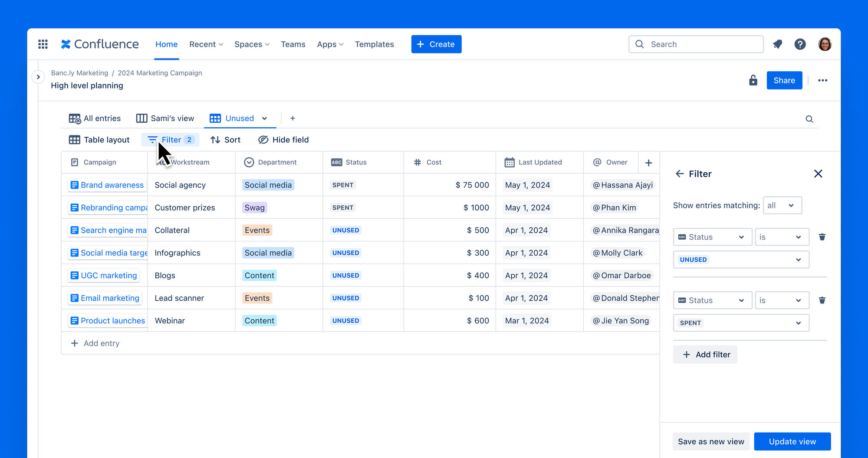Delete the UNUSED status filter
The width and height of the screenshot is (868, 458).
click(822, 237)
